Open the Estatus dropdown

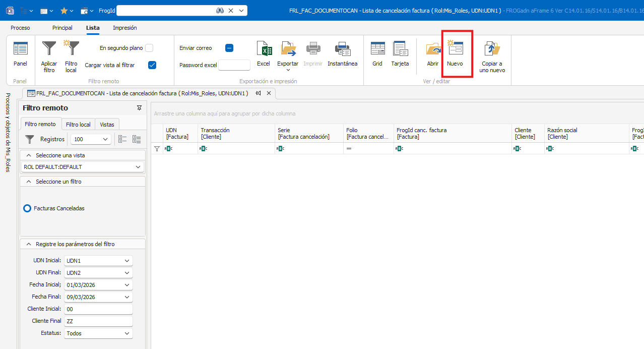tap(126, 333)
